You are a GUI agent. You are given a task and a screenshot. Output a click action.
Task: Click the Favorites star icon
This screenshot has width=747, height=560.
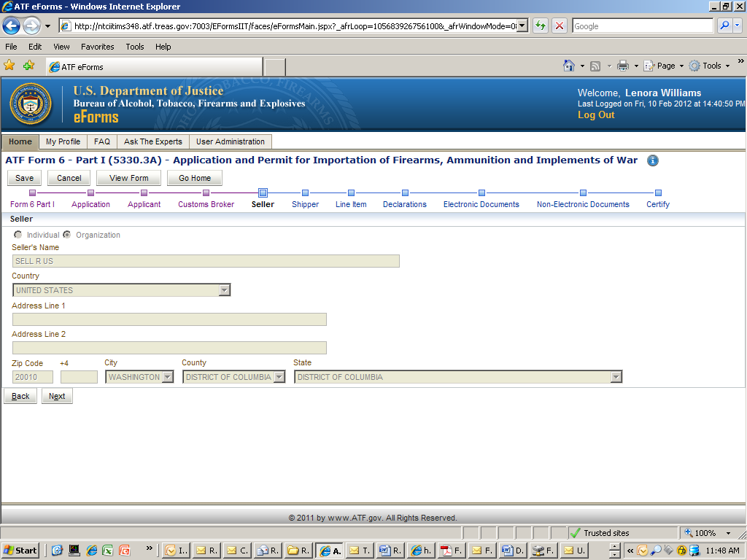click(9, 65)
